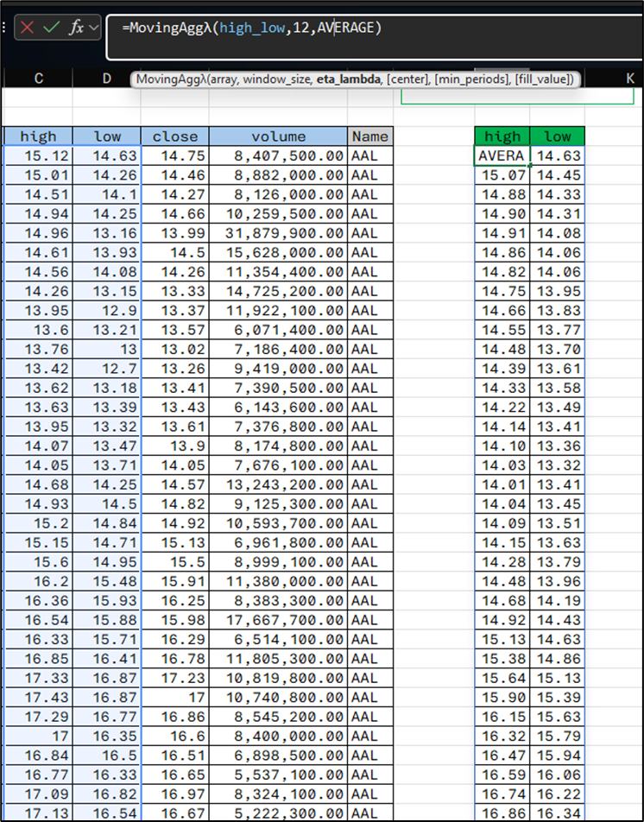Select the output low cell 15.63
The width and height of the screenshot is (644, 822).
[557, 717]
